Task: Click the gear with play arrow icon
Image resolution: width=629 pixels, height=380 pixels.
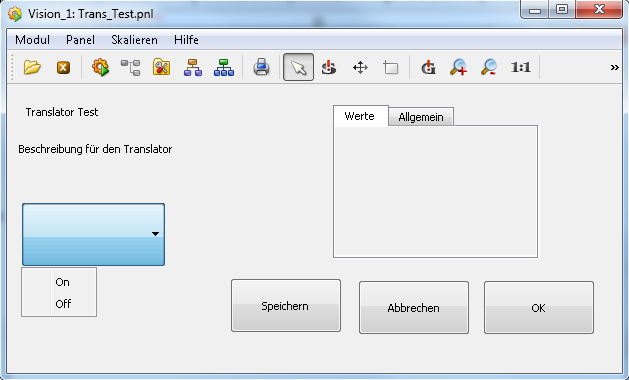Action: click(100, 67)
